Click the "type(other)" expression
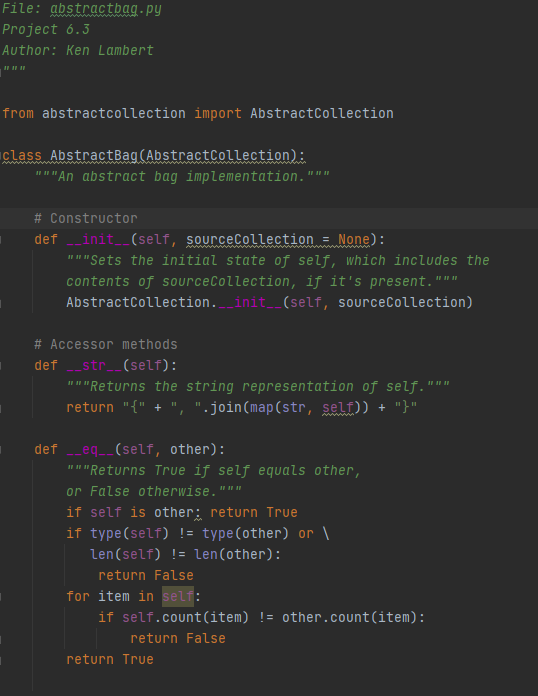The width and height of the screenshot is (538, 696). (245, 534)
